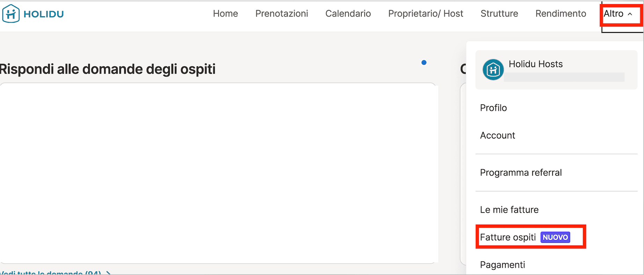Click the chevron arrow beside Altro
This screenshot has width=644, height=275.
(630, 14)
